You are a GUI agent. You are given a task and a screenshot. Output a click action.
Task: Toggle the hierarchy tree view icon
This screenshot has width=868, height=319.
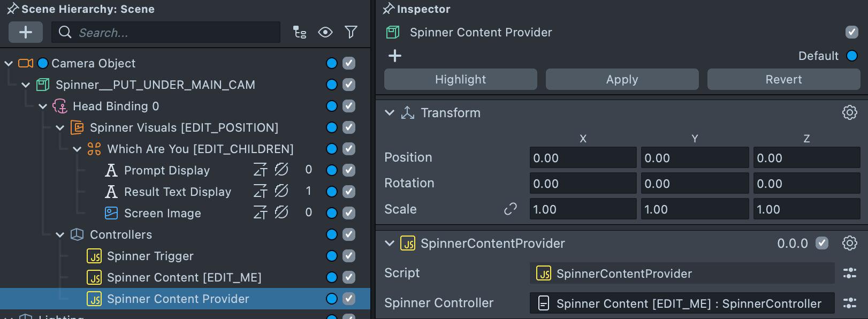300,32
